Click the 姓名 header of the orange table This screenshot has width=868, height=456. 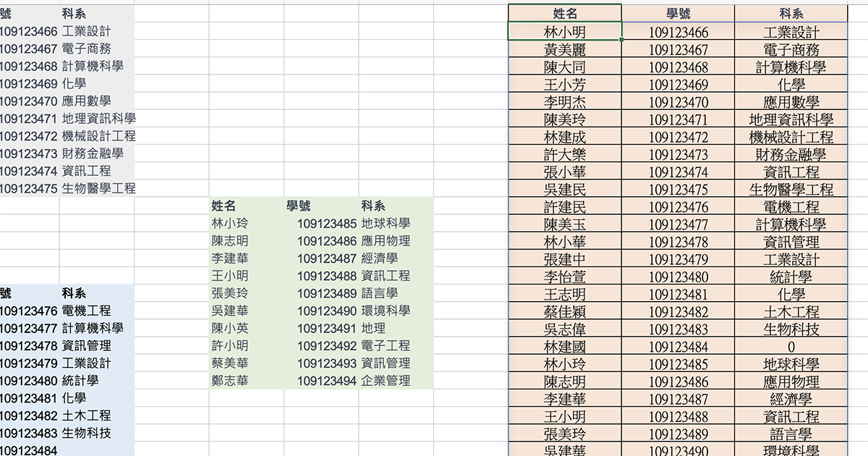pyautogui.click(x=564, y=13)
